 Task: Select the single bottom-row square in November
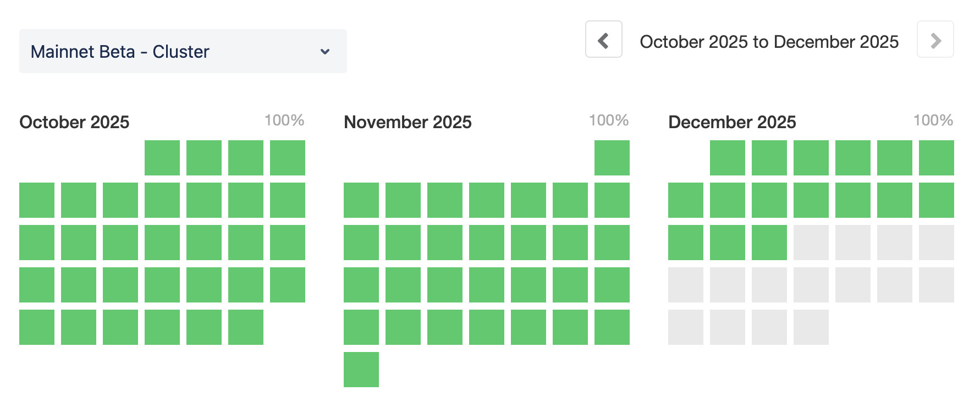(x=361, y=370)
